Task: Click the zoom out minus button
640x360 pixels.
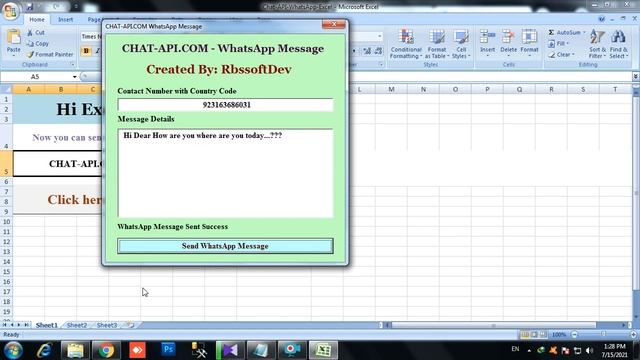Action: (574, 335)
